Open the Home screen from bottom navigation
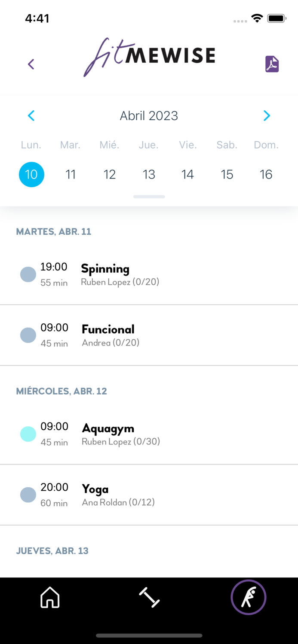This screenshot has width=298, height=644. coord(49,597)
